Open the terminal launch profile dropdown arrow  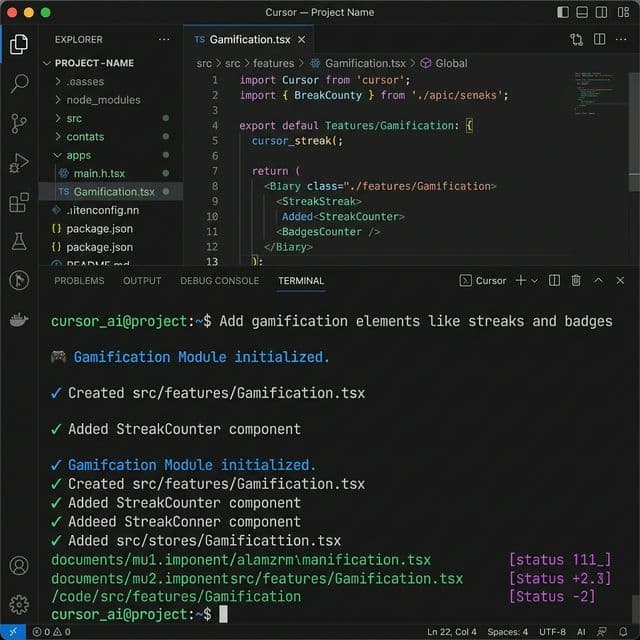pyautogui.click(x=534, y=281)
